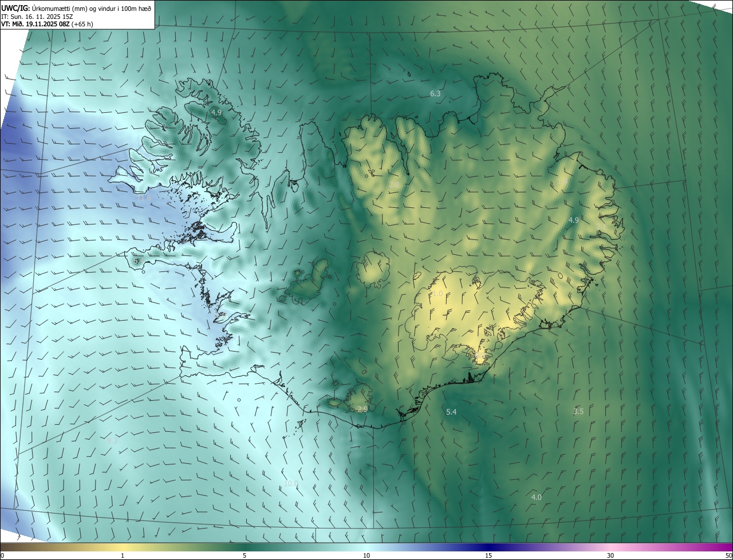The width and height of the screenshot is (733, 560).
Task: Click the valid time line "VT: Mið. 19.11.2025 08Z (+65 h)"
Action: click(47, 24)
